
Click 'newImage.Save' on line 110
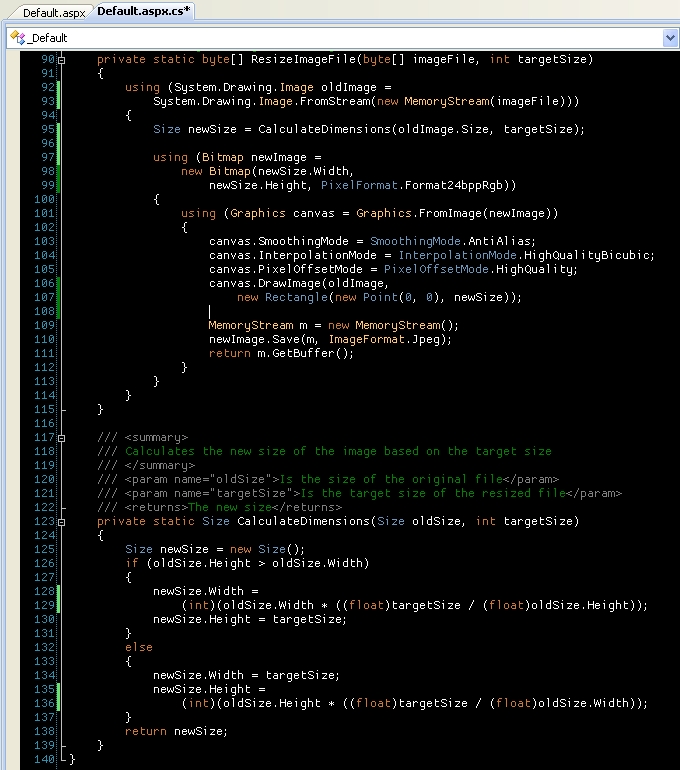(x=254, y=339)
